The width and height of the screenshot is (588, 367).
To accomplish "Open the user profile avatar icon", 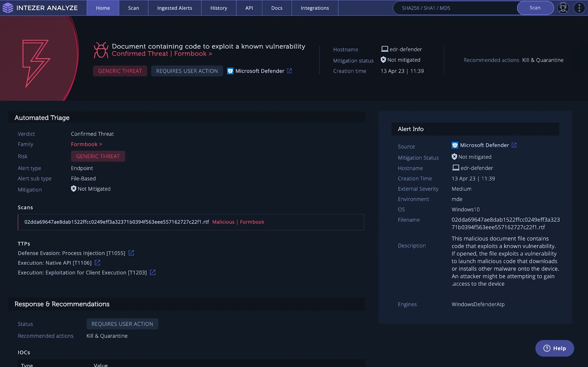I will pos(563,8).
